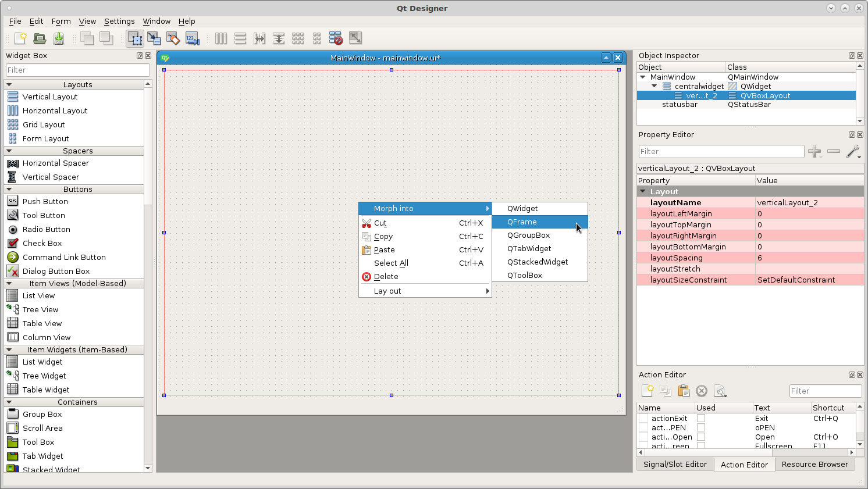Toggle Used checkbox in Ctrl+O Open row
The image size is (868, 489).
(701, 437)
